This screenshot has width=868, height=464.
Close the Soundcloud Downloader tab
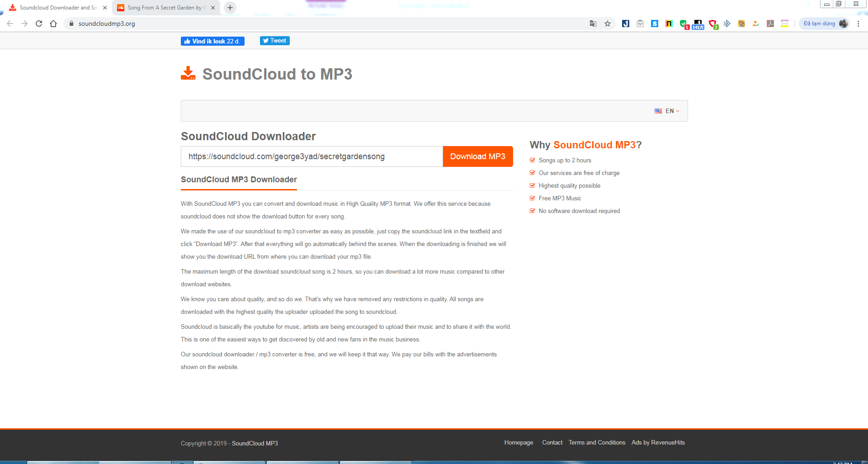point(105,8)
